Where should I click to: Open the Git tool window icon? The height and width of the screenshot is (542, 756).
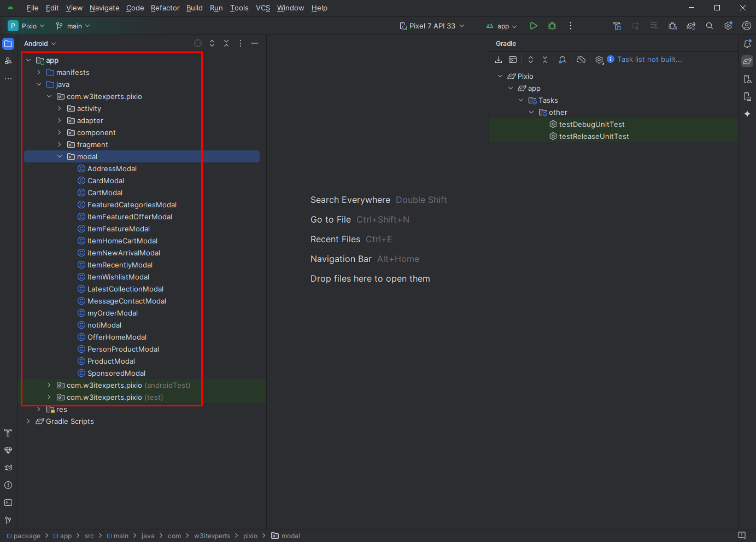8,520
